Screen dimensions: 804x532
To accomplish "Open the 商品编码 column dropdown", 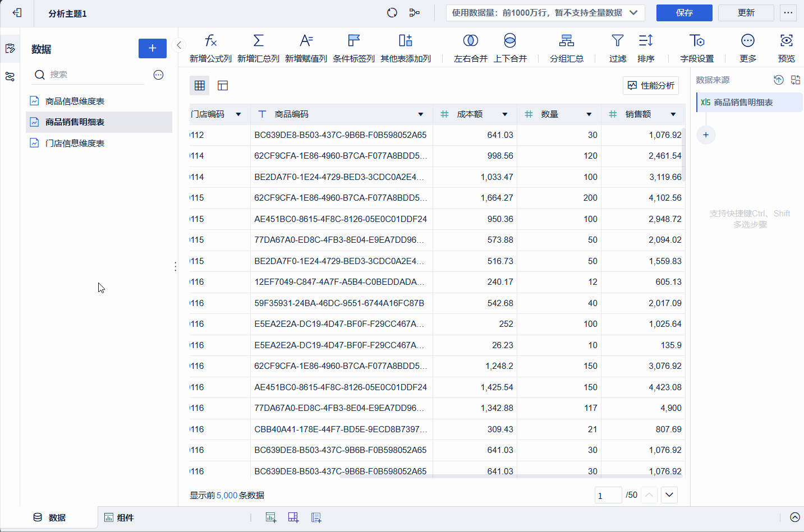I will 420,114.
